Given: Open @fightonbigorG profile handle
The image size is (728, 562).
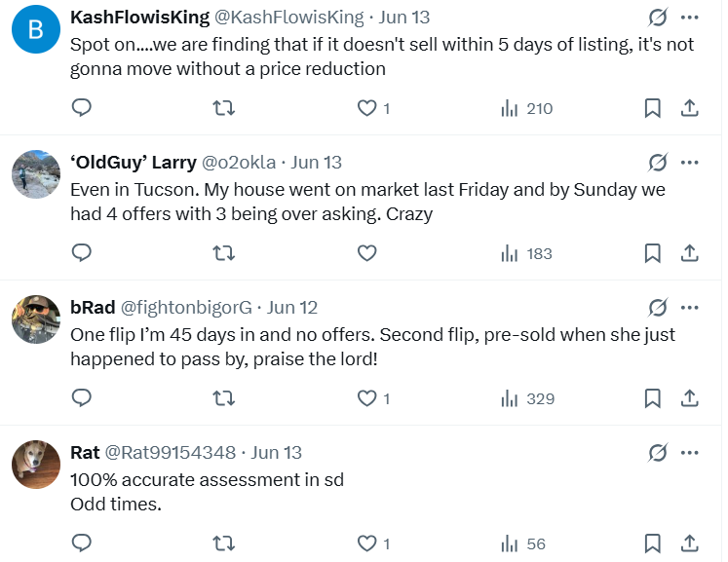Looking at the screenshot, I should click(x=186, y=307).
